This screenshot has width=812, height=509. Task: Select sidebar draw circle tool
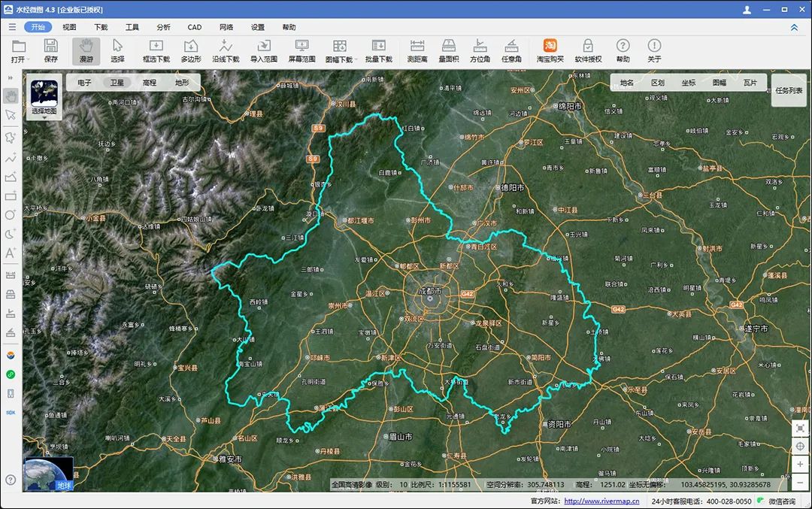click(11, 215)
